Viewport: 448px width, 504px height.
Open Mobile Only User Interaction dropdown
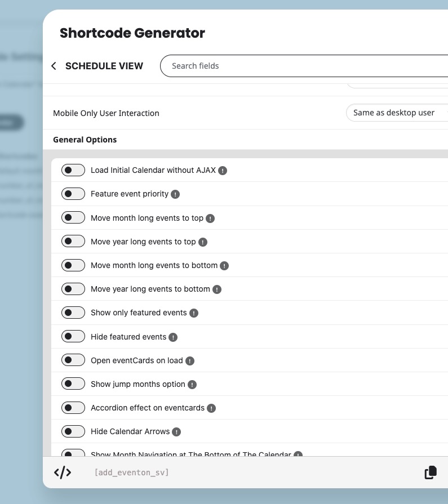[397, 113]
